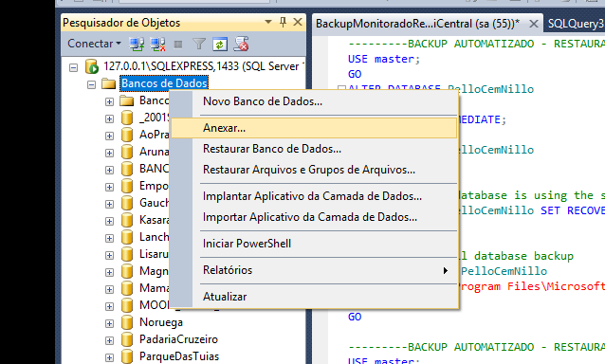Screen dimensions: 605x364
Task: Choose Implantar Aplicativo da Camada de Dados...
Action: click(314, 196)
